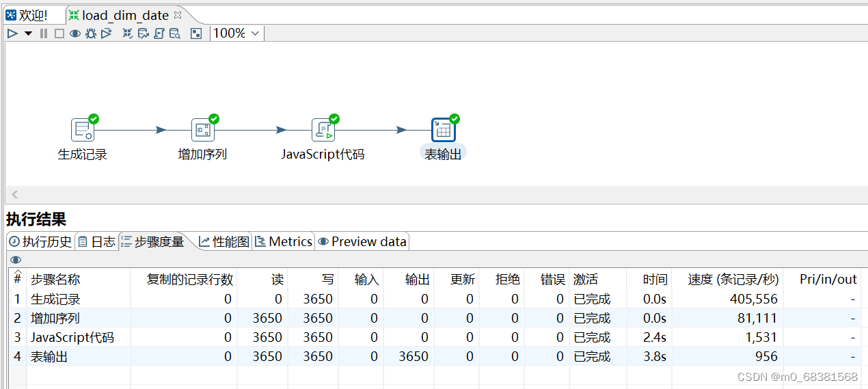
Task: Select the 生成记录 step icon on canvas
Action: point(83,130)
